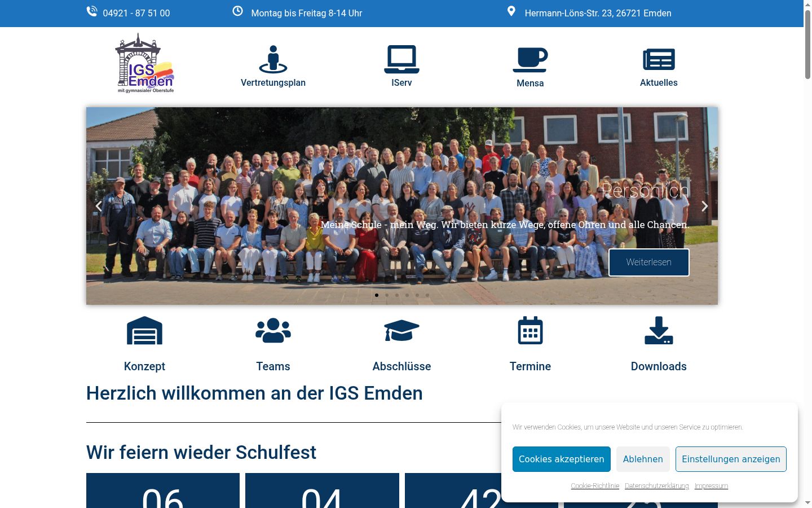The image size is (812, 508).
Task: Click opening hours Montag bis Freitag text
Action: pyautogui.click(x=306, y=13)
